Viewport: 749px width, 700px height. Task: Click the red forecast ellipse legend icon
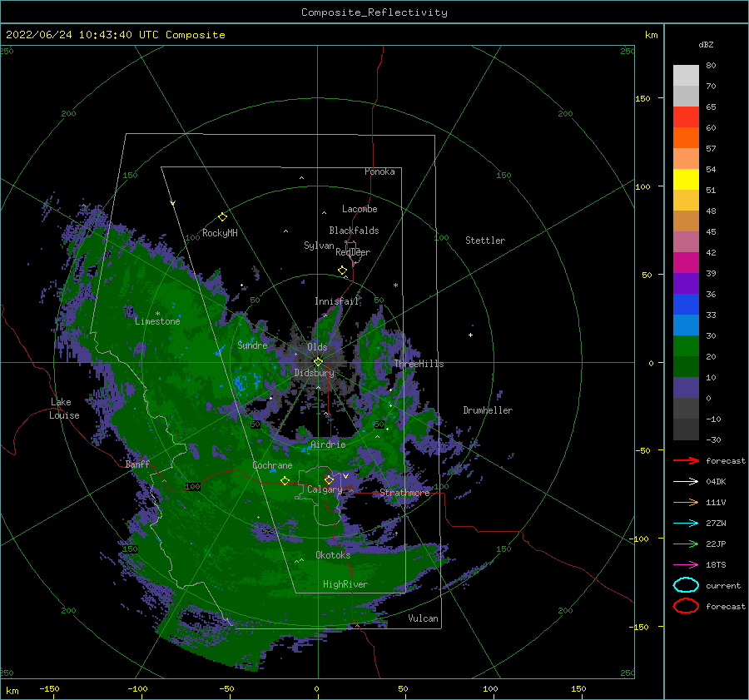(x=686, y=606)
